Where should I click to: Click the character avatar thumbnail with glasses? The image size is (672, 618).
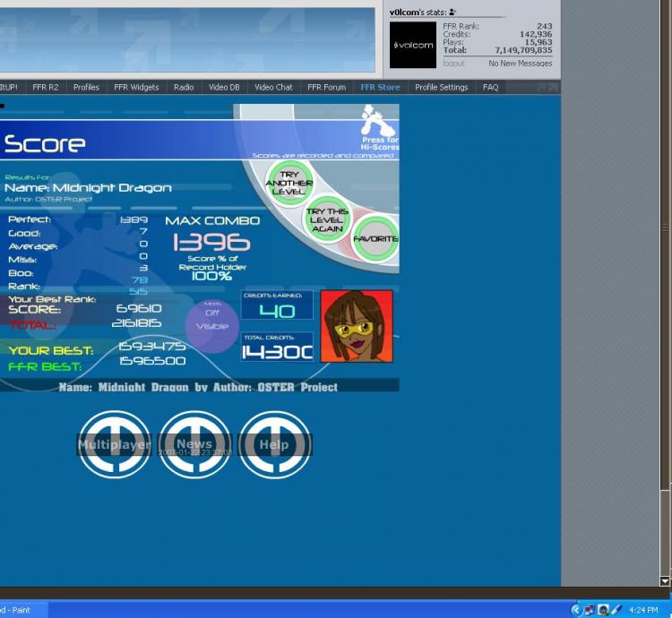357,326
